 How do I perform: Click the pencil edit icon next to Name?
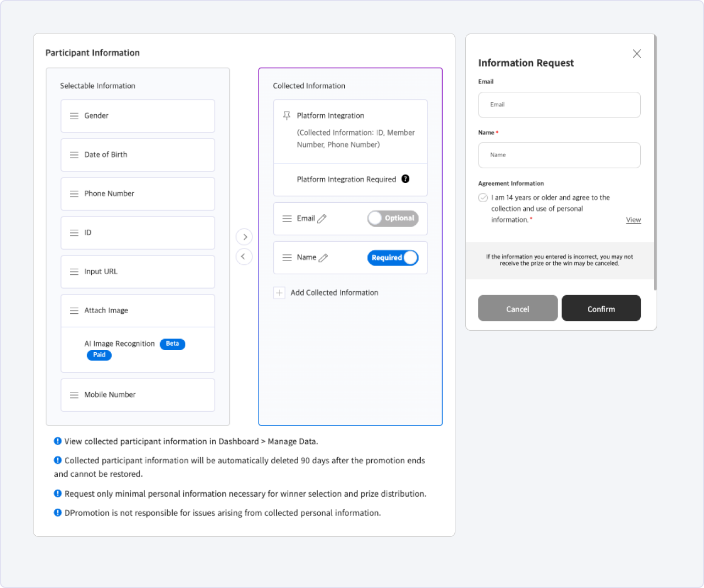(323, 258)
